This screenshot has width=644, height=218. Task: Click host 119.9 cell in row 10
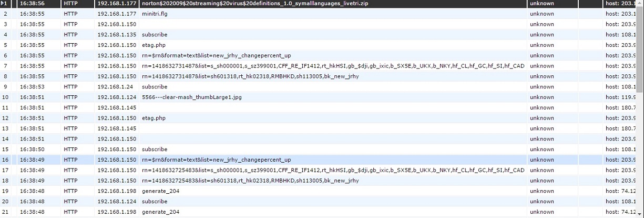620,97
